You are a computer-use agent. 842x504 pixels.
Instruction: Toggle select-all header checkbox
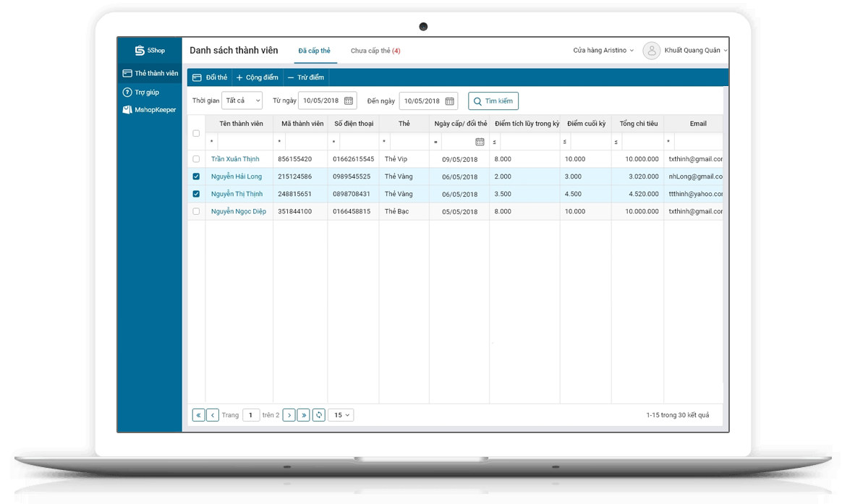196,133
